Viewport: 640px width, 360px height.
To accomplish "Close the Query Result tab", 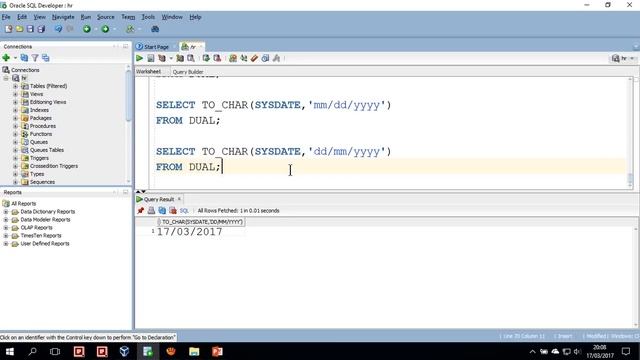I will pos(179,199).
